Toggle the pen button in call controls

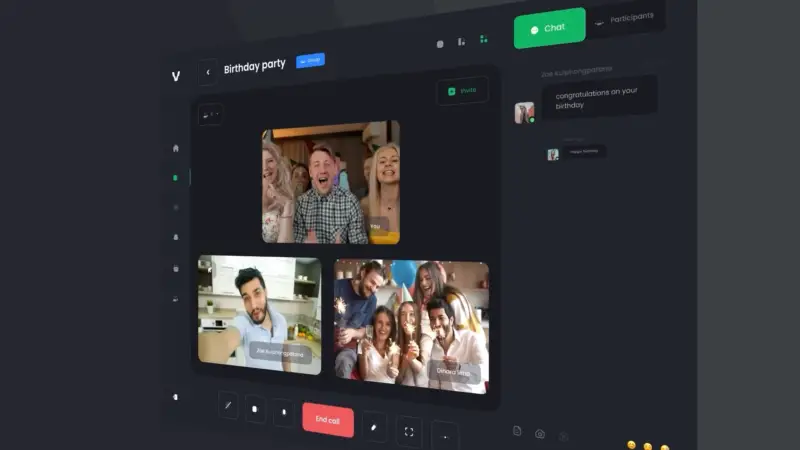pos(228,404)
